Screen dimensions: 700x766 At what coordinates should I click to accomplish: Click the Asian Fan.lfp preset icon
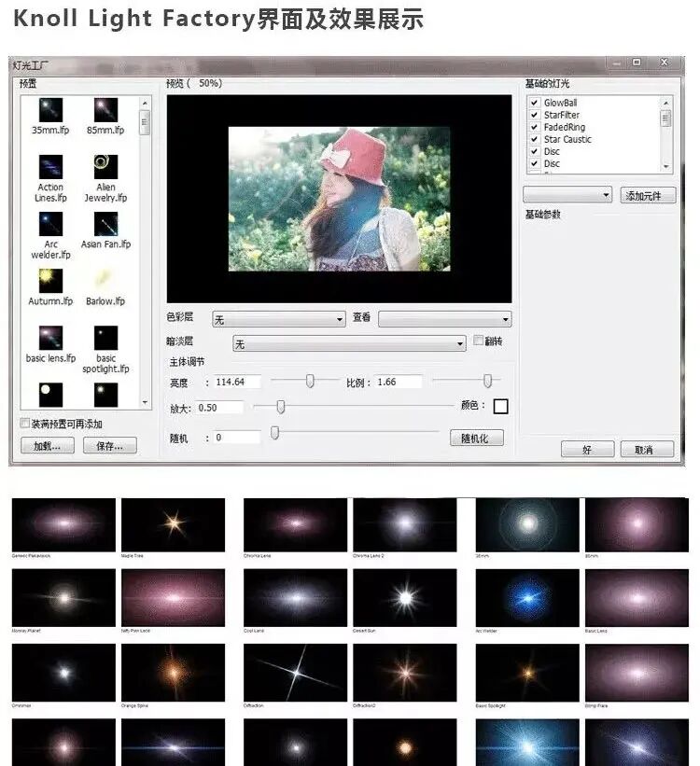(x=105, y=224)
